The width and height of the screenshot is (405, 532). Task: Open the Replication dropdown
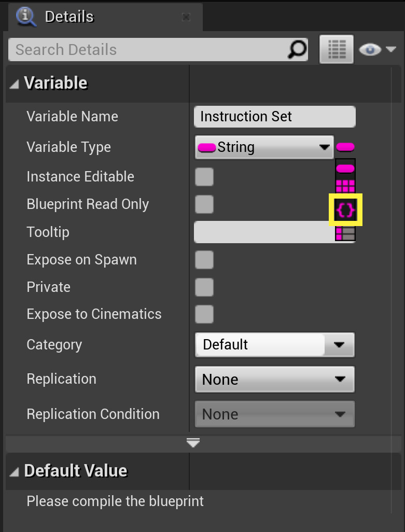click(274, 380)
